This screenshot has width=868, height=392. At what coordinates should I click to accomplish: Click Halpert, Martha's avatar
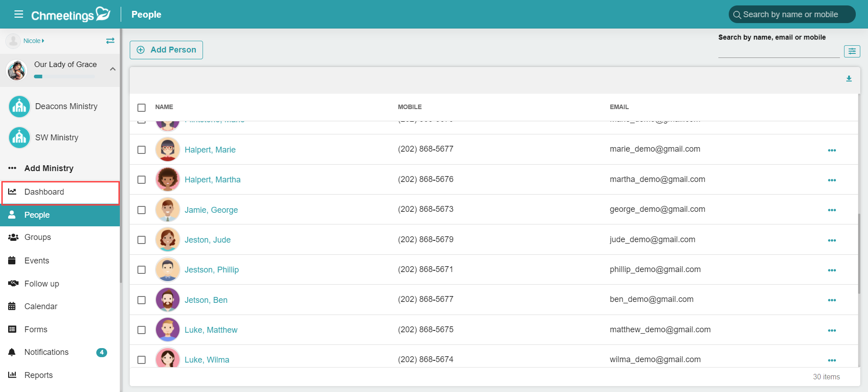[168, 179]
